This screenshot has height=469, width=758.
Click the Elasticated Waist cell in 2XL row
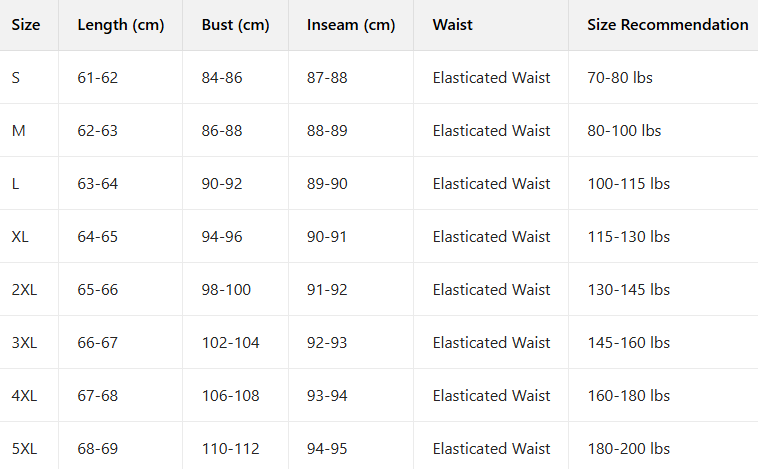[x=491, y=290]
